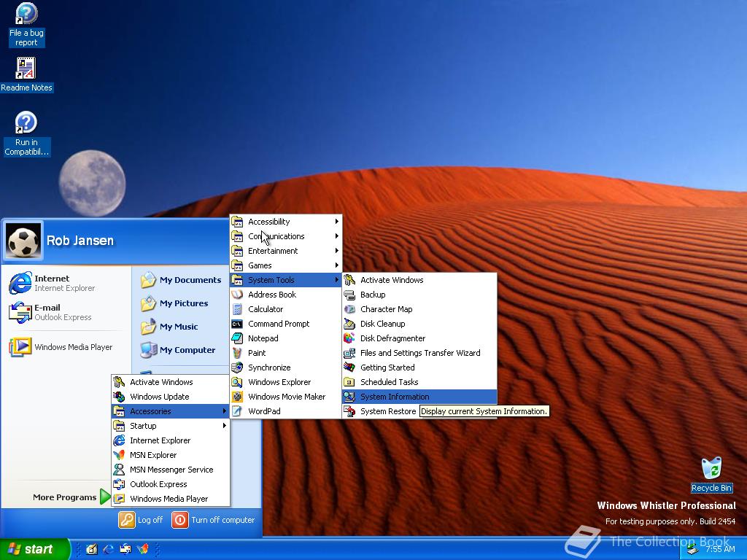Select Getting Started menu item
The width and height of the screenshot is (747, 560).
coord(419,367)
